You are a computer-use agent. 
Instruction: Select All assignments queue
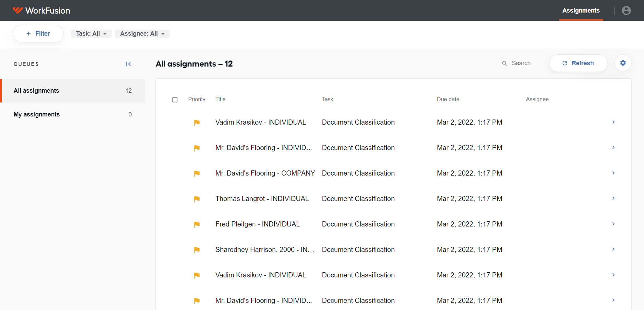point(73,91)
